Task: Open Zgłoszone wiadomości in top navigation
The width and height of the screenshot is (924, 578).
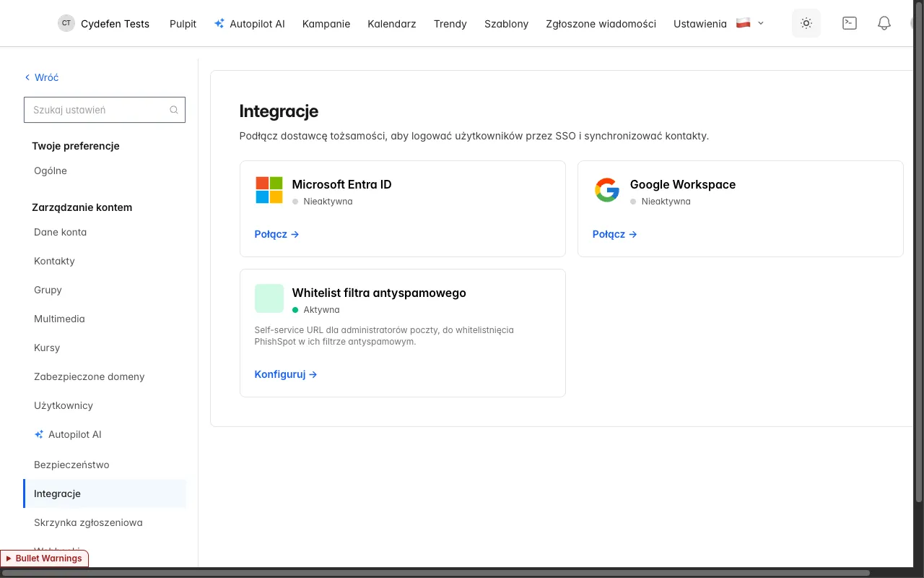Action: click(x=601, y=24)
